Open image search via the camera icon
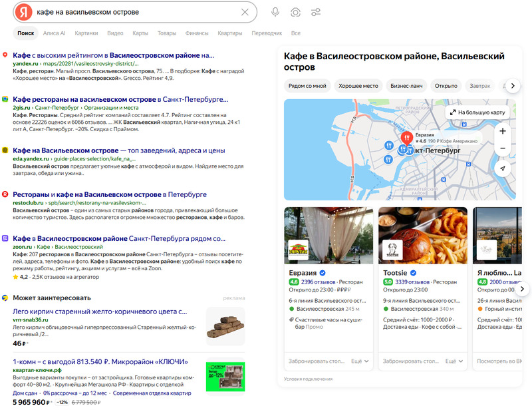 tap(295, 12)
